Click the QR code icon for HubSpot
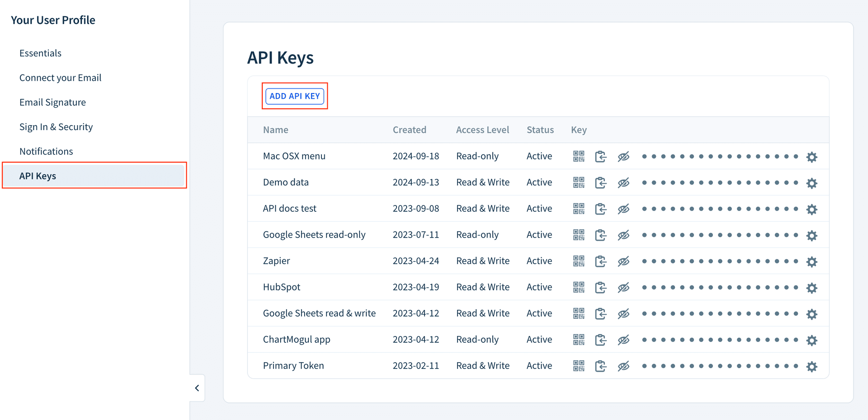 [x=578, y=287]
